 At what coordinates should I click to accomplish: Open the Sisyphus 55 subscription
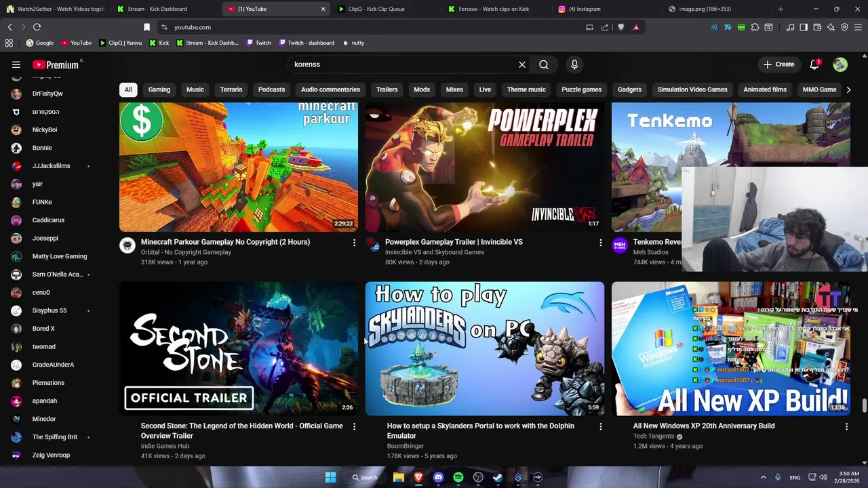(50, 310)
